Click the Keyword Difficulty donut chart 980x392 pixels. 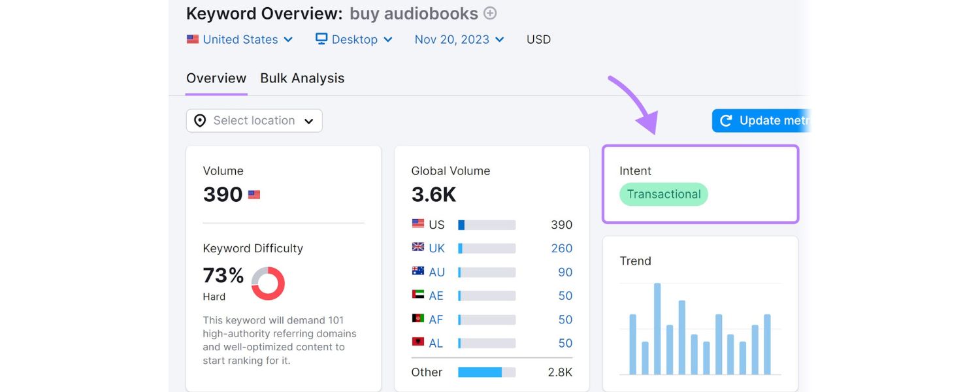coord(269,283)
